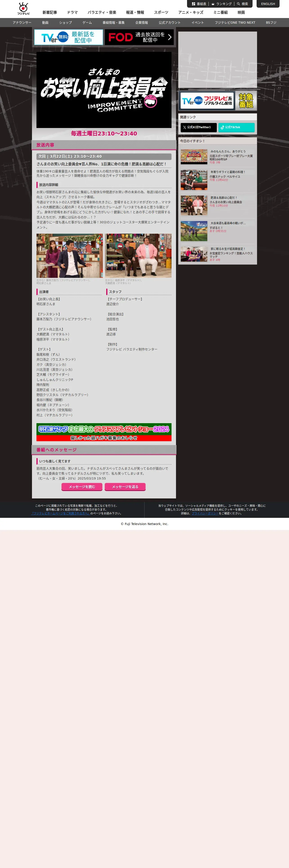This screenshot has width=289, height=868.
Task: Open フジテレビONE TWO NEXT link
Action: point(235,23)
